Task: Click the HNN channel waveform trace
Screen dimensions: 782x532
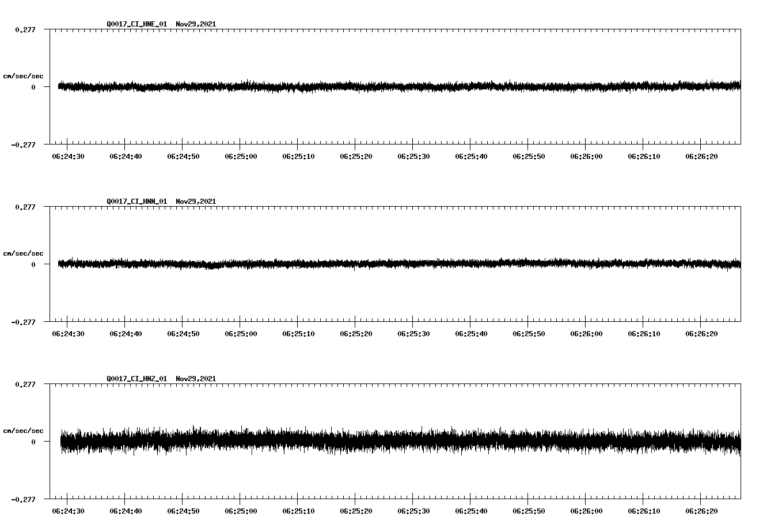Action: pyautogui.click(x=399, y=264)
